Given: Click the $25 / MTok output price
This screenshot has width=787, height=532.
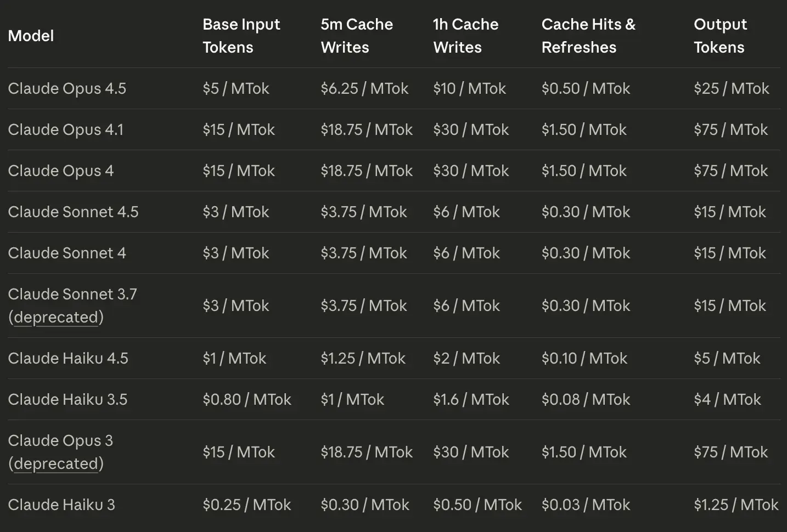Looking at the screenshot, I should [x=731, y=89].
